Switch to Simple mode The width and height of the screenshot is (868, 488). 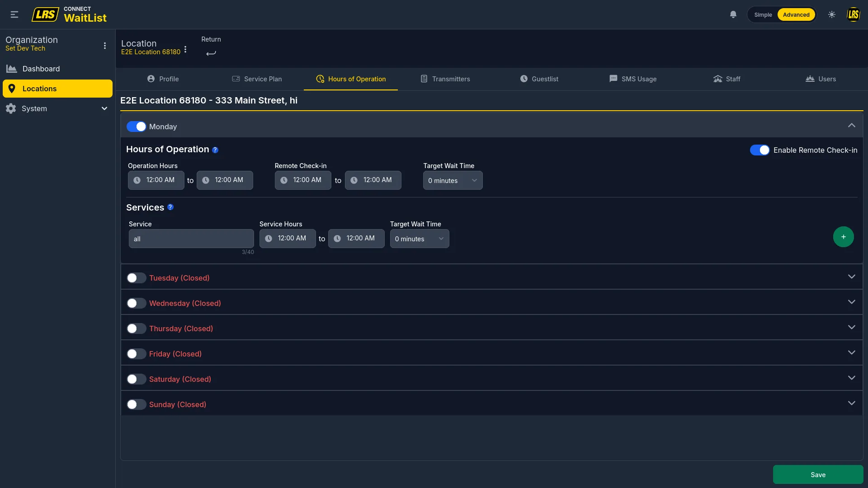click(763, 14)
